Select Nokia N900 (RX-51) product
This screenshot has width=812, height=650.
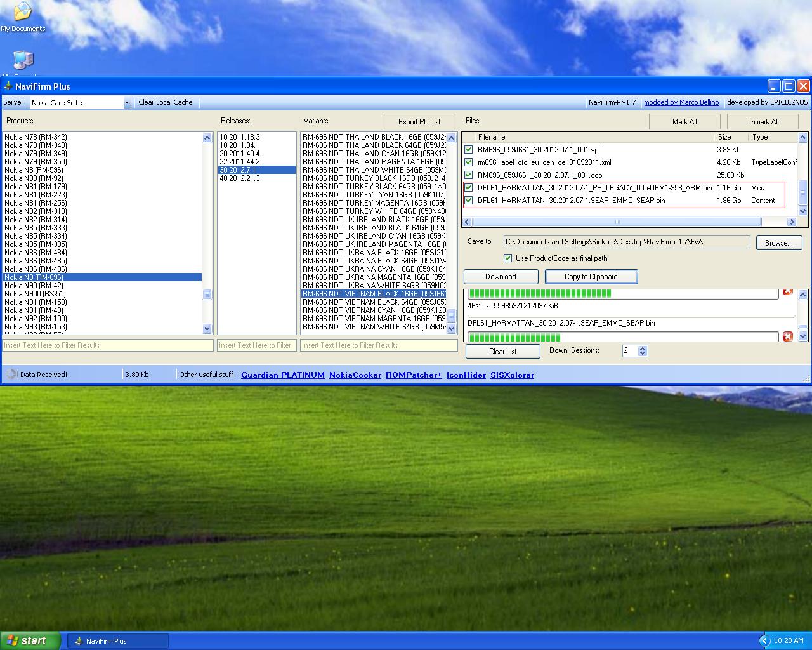point(103,294)
